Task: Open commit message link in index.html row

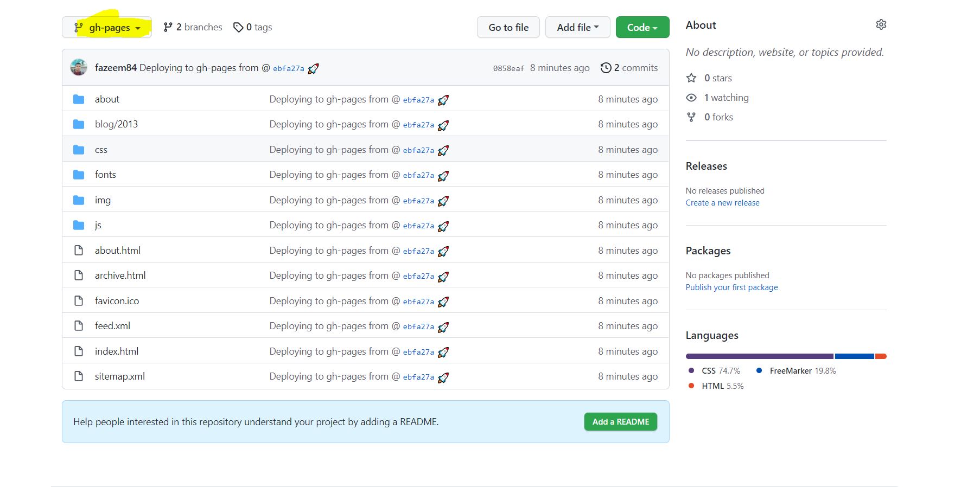Action: click(x=334, y=351)
